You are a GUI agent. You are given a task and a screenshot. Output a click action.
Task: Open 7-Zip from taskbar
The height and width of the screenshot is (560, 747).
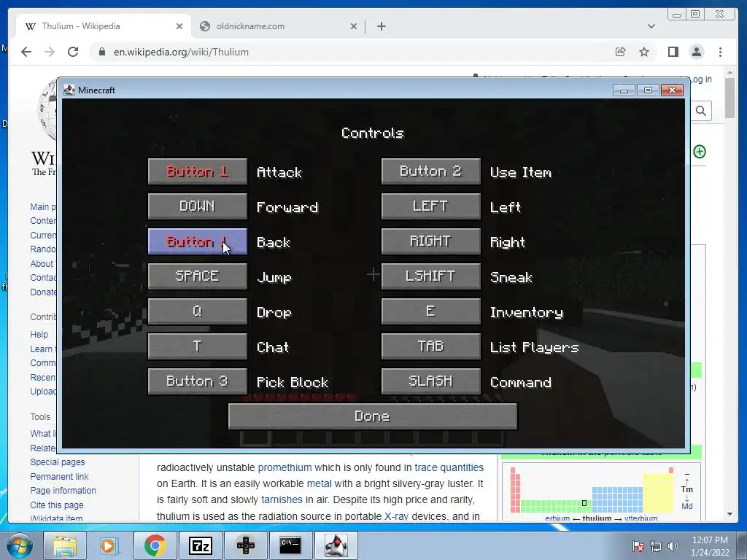coord(200,545)
